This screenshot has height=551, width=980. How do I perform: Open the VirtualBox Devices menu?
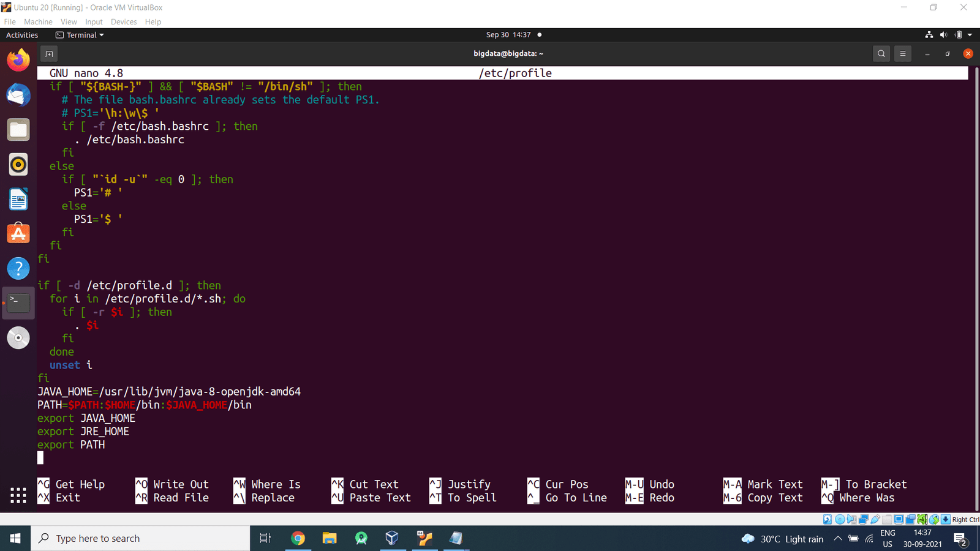tap(124, 21)
